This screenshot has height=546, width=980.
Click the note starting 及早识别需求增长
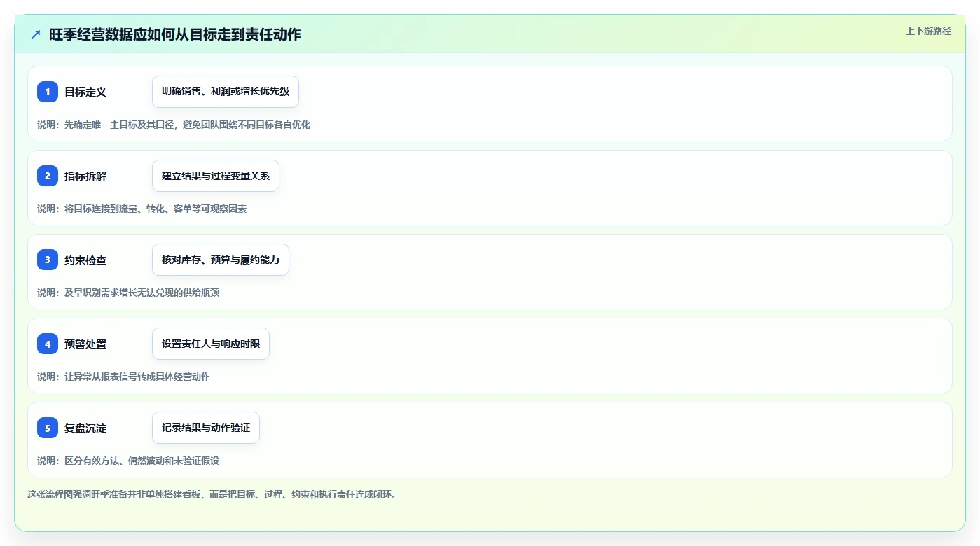(128, 293)
